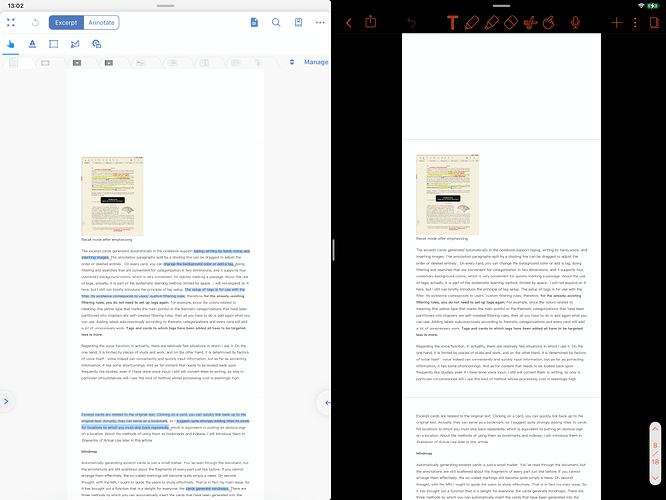
Task: Undo the last action in MarginNote
Action: point(35,23)
